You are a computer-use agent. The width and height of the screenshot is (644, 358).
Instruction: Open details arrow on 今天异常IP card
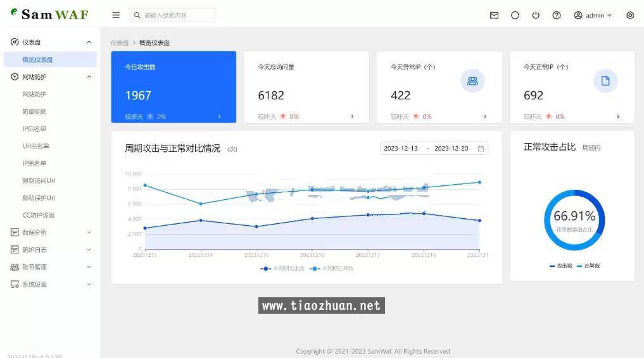[485, 116]
